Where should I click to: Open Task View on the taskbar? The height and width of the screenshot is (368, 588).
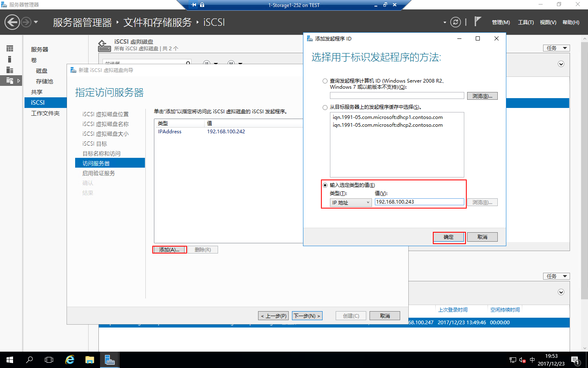(x=49, y=360)
